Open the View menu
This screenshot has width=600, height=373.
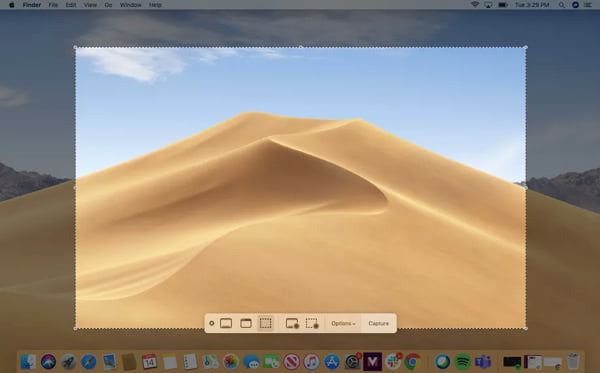pos(90,5)
